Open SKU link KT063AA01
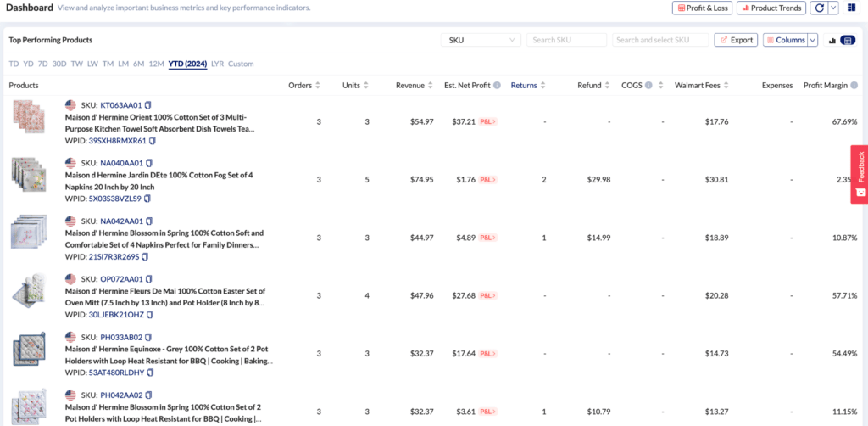 (x=121, y=104)
